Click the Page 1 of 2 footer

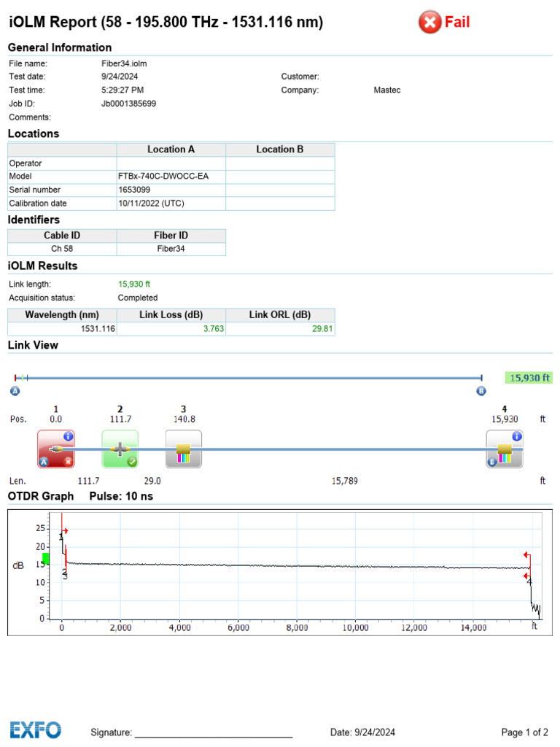(525, 732)
